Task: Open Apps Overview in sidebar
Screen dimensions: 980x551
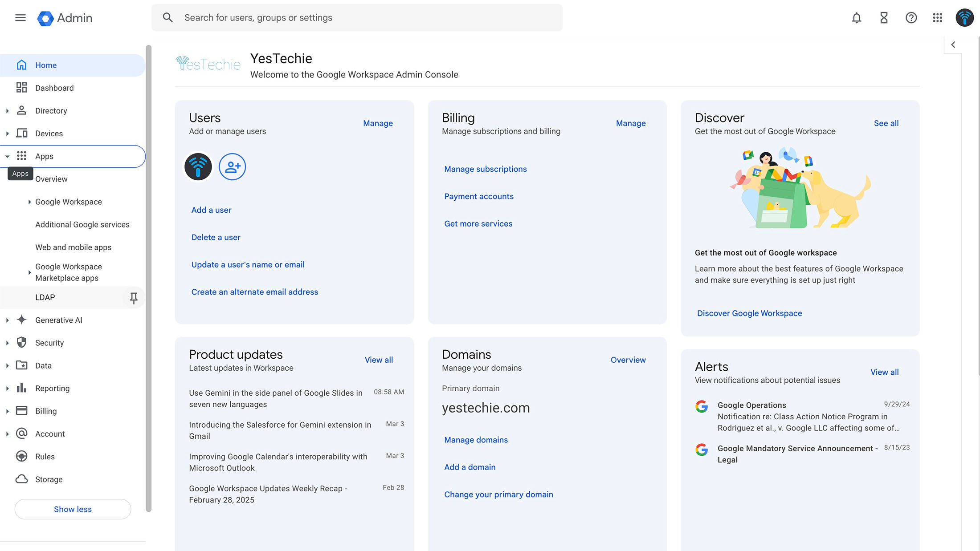Action: (x=51, y=179)
